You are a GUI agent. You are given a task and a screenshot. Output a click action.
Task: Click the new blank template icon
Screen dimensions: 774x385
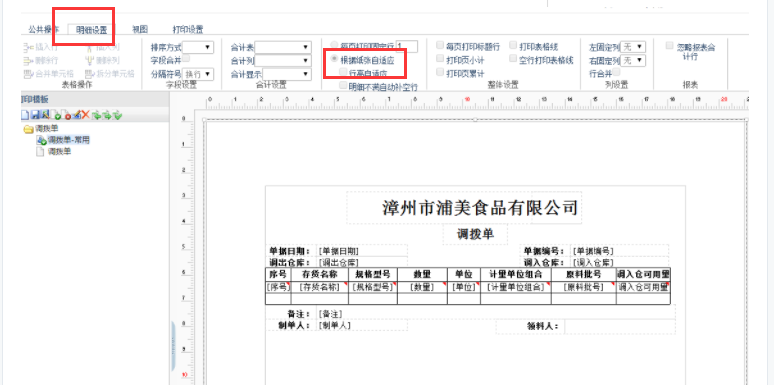coord(25,115)
